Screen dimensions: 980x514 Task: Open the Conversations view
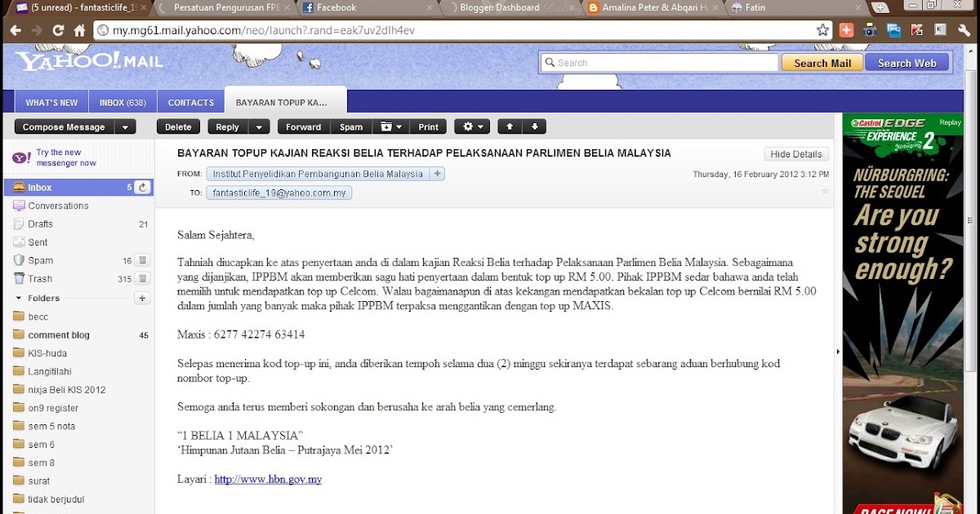tap(58, 206)
